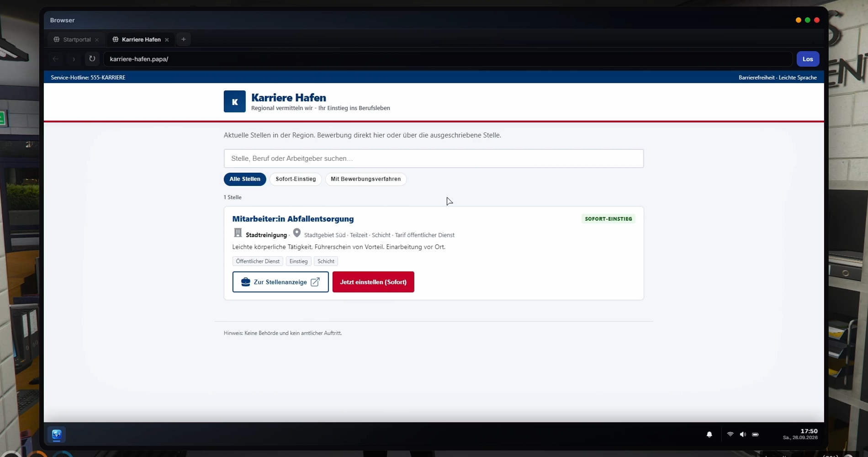Open the Barrierefreiheit · Leichte Sprache link
Screen dimensions: 868x457
coord(778,78)
